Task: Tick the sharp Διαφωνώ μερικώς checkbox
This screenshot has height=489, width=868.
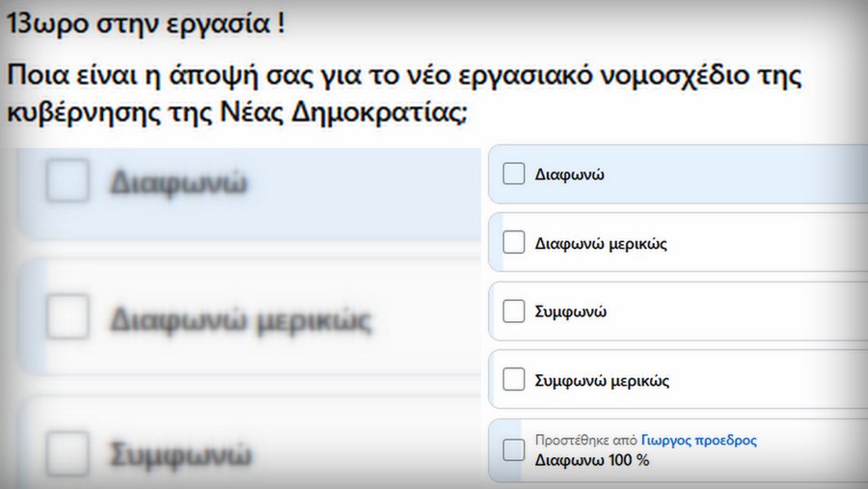Action: (513, 242)
